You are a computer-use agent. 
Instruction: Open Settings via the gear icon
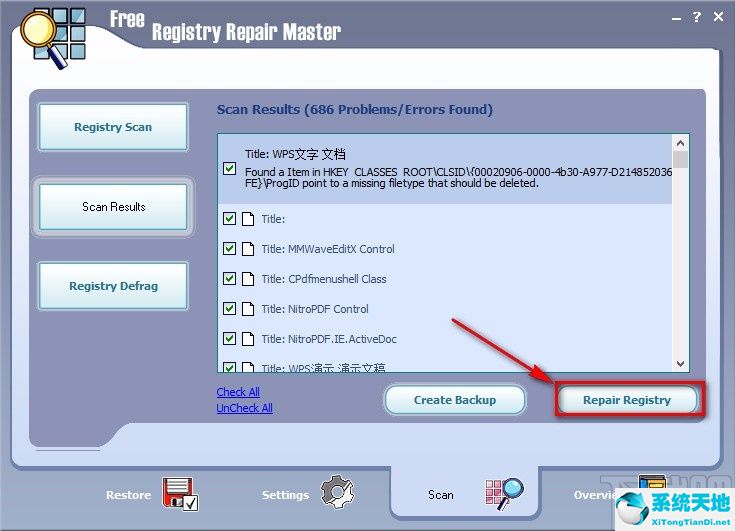pyautogui.click(x=336, y=493)
